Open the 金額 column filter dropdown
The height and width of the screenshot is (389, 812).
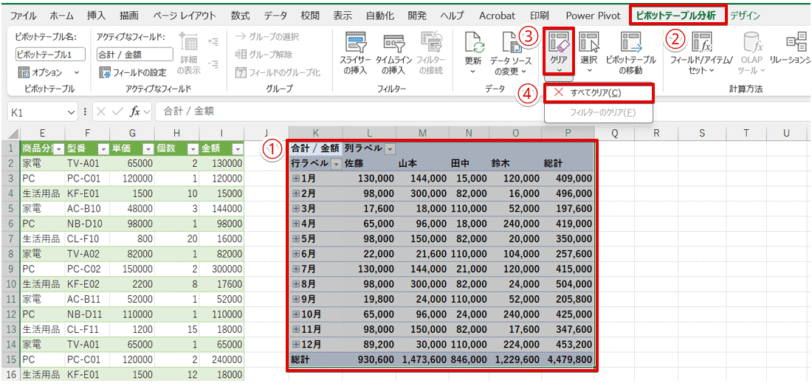coord(237,149)
